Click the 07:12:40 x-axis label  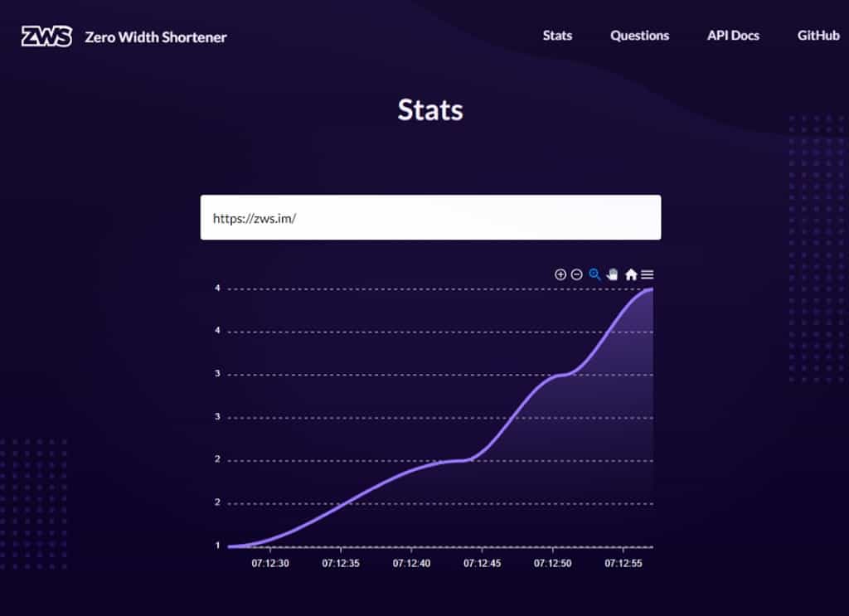tap(411, 563)
